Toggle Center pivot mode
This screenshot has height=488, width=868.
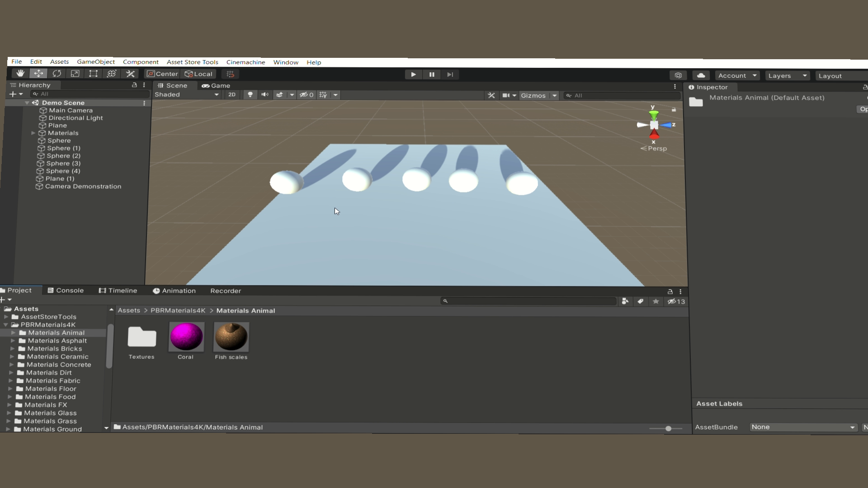click(x=162, y=74)
